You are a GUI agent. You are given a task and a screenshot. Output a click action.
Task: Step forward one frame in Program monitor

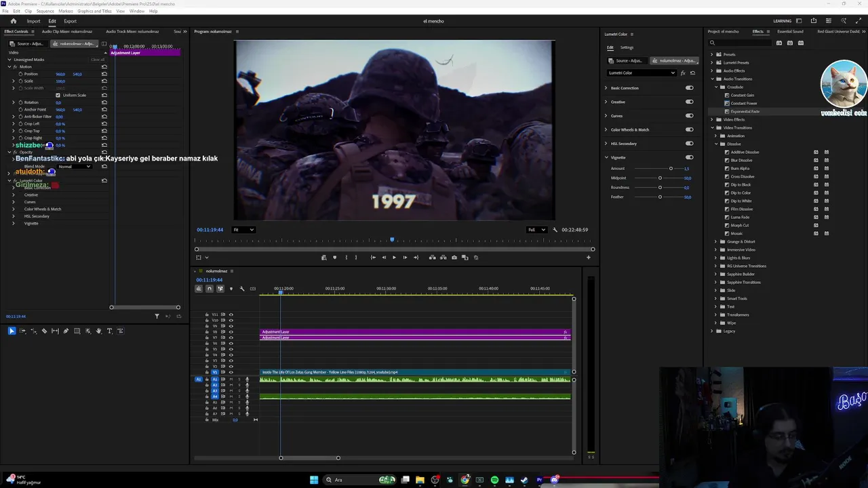405,258
